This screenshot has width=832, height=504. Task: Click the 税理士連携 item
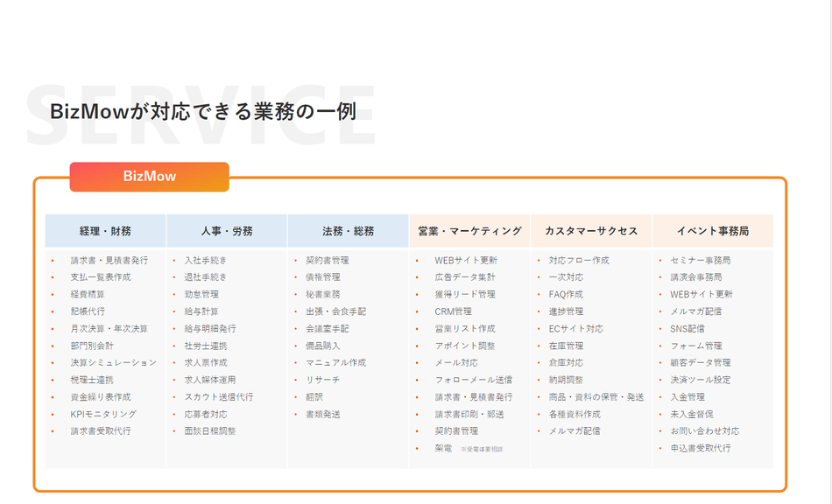[x=92, y=380]
